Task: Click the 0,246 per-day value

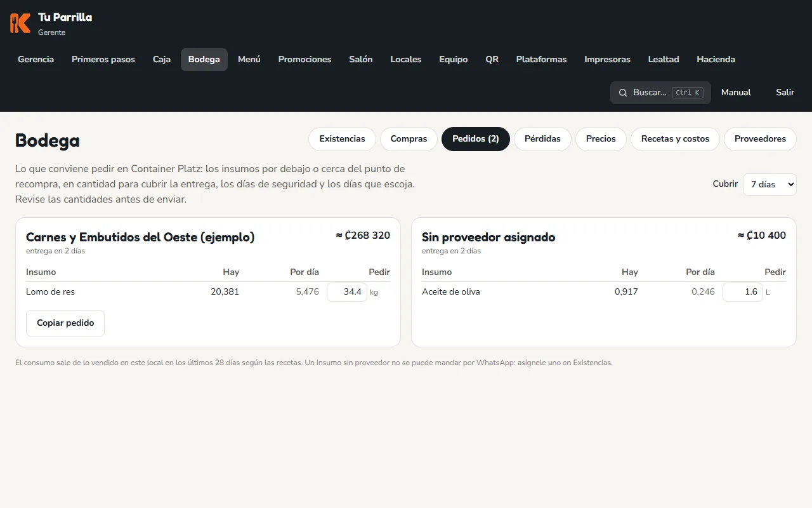Action: 703,292
